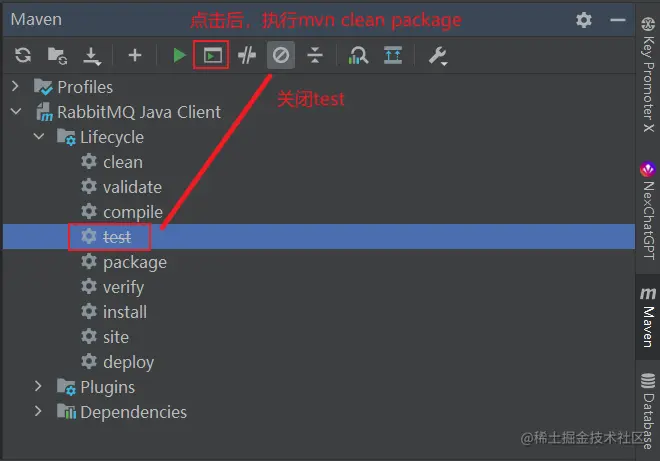Click Plugins folder icon
660x461 pixels.
click(67, 387)
